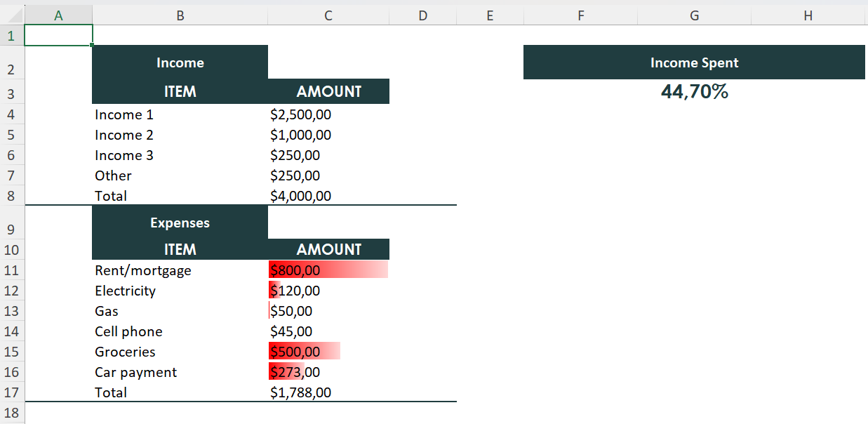Select the expenses Total label cell
The width and height of the screenshot is (868, 424).
click(180, 392)
